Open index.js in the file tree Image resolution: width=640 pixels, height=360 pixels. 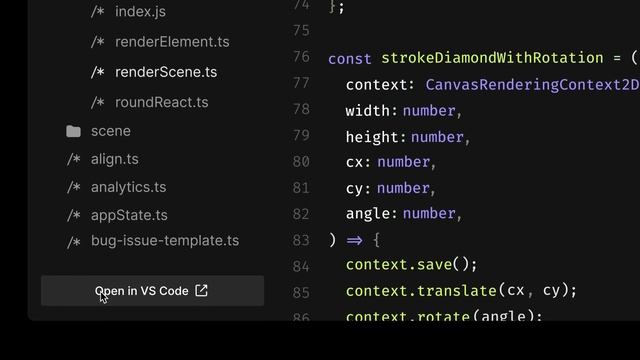tap(140, 11)
